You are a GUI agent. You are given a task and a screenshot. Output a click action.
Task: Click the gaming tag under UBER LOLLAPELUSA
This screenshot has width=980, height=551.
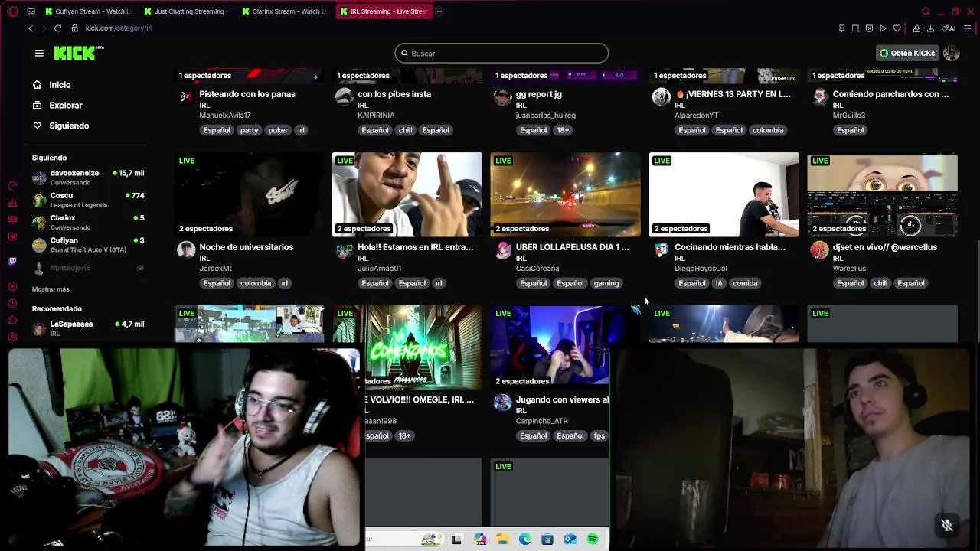(x=606, y=283)
